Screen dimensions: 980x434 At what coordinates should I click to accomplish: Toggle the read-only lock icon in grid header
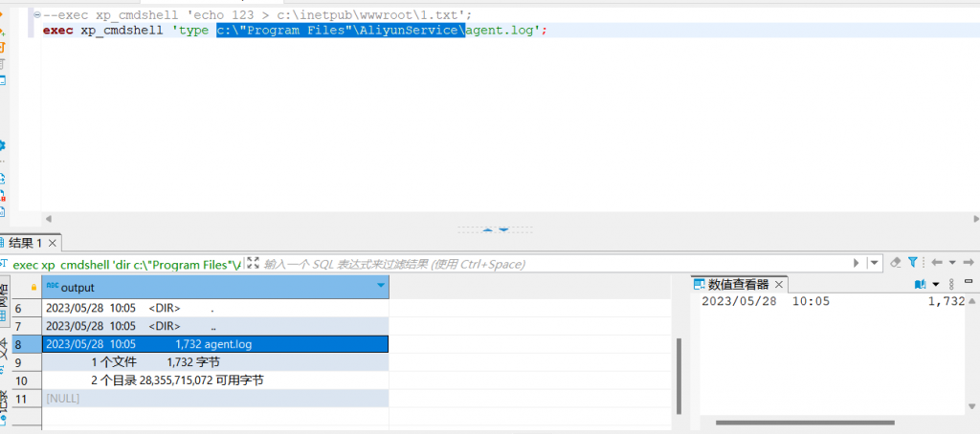coord(34,287)
